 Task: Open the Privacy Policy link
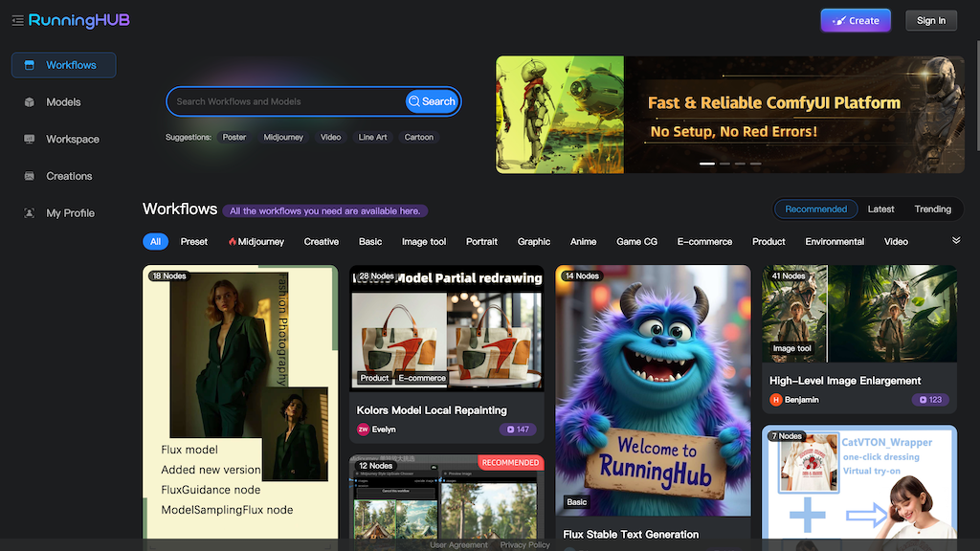[x=524, y=544]
